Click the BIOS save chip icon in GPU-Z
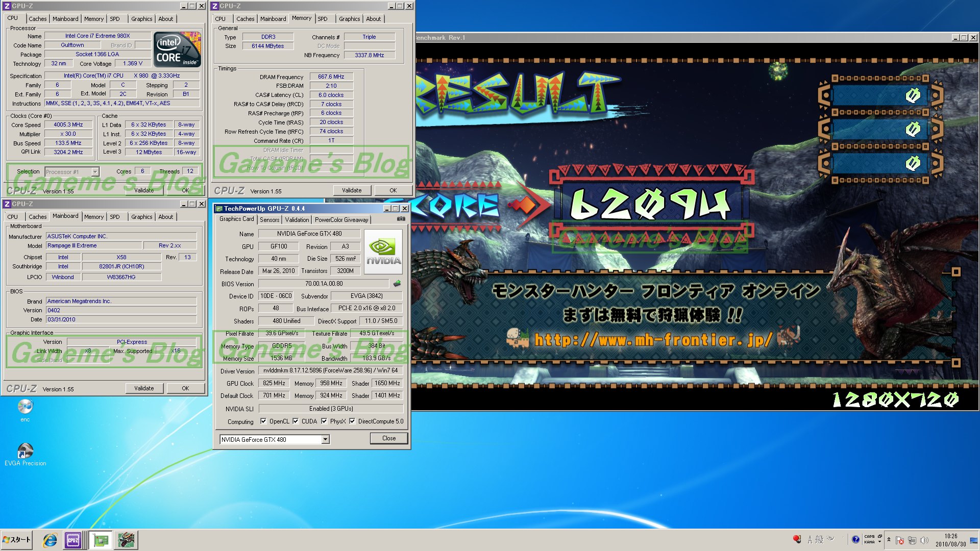980x551 pixels. click(397, 284)
